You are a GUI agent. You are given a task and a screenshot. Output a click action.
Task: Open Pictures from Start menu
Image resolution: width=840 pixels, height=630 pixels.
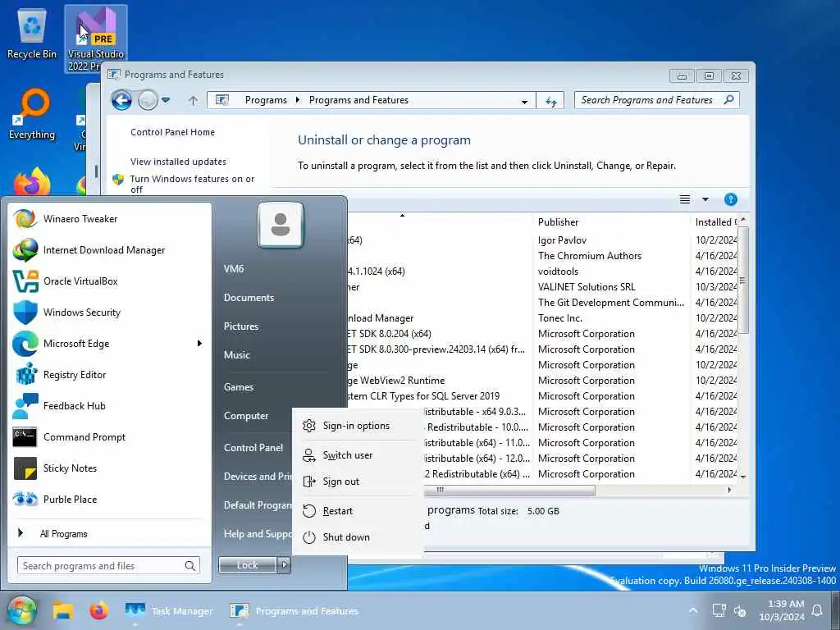click(x=241, y=326)
